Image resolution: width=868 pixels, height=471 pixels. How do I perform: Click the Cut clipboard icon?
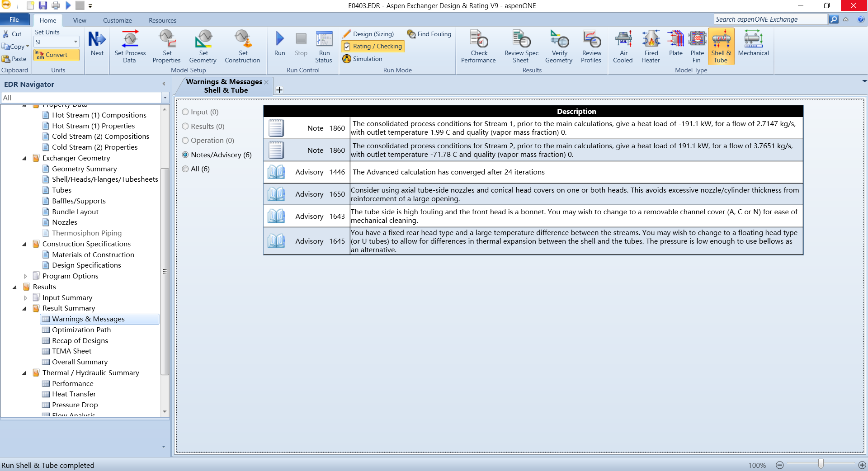tap(6, 34)
